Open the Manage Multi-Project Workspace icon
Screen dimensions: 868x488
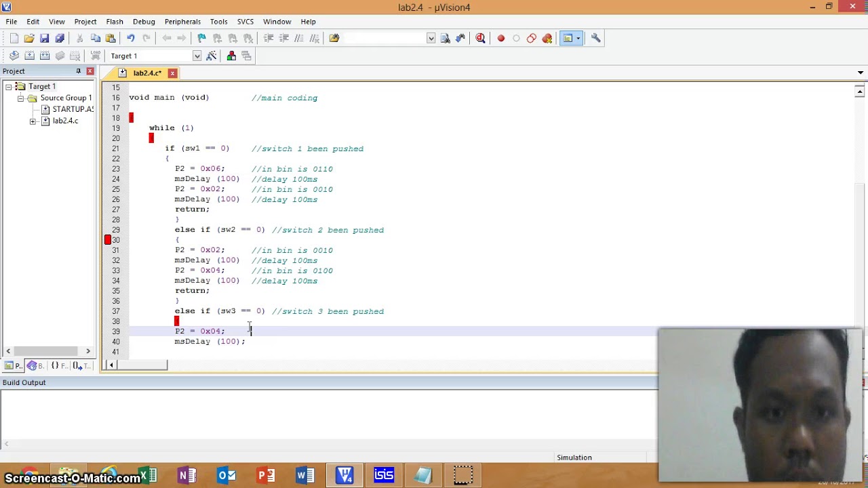pyautogui.click(x=246, y=56)
